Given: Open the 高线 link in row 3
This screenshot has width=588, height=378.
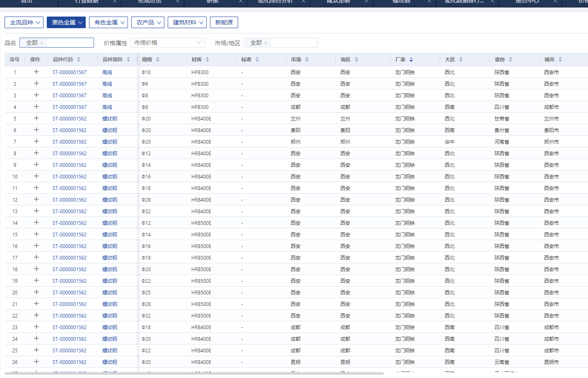Looking at the screenshot, I should pyautogui.click(x=107, y=95).
